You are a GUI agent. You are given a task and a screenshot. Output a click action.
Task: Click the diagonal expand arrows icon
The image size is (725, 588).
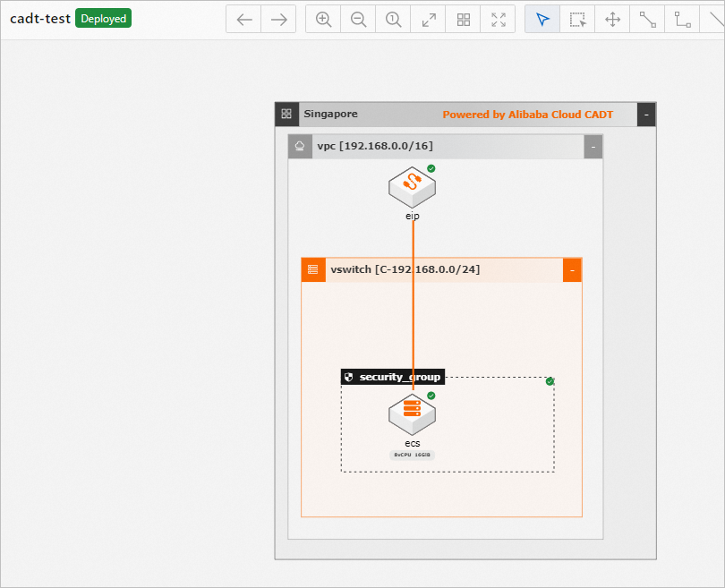tap(428, 20)
